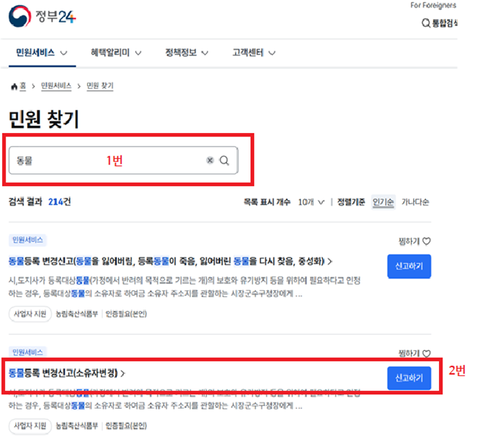Open the 정부24 home logo

point(42,16)
